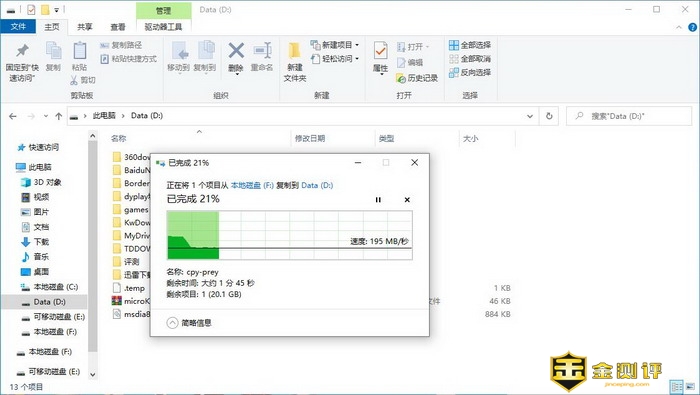Image resolution: width=700 pixels, height=395 pixels.
Task: Click the blue Help question mark icon
Action: coord(692,27)
